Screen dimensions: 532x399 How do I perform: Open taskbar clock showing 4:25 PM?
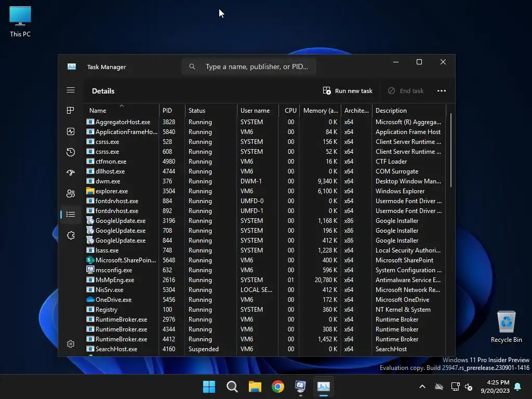495,387
